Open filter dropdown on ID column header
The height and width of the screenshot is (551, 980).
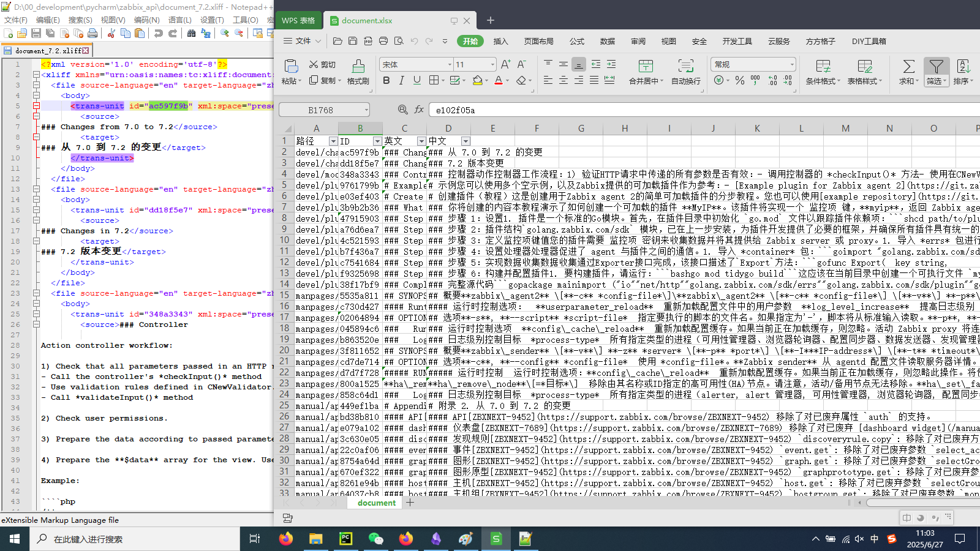pyautogui.click(x=377, y=141)
